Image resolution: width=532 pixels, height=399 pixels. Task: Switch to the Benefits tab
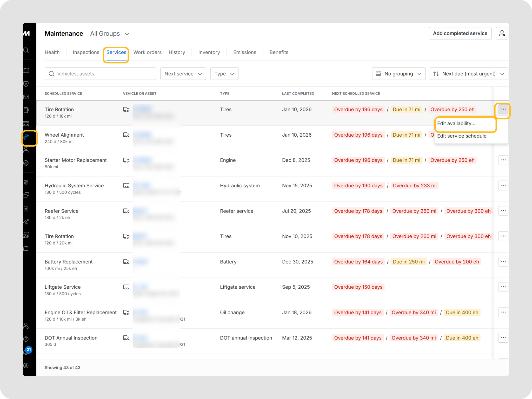tap(279, 52)
